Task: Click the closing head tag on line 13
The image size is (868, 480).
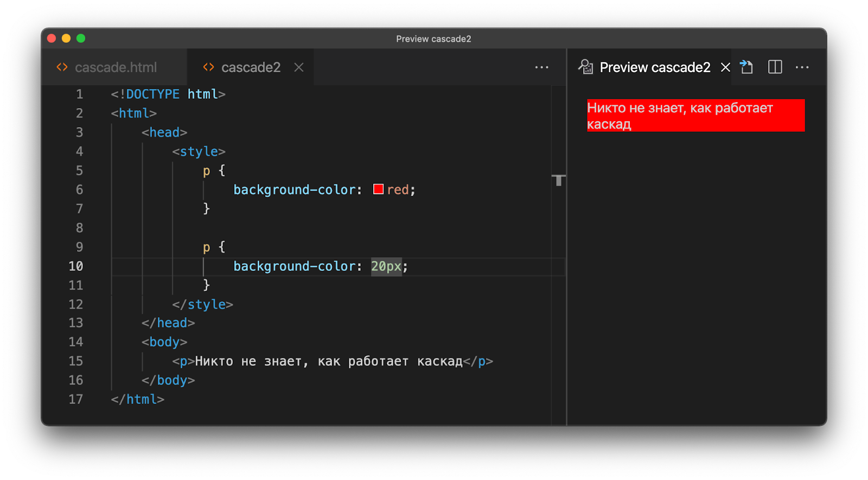Action: 168,323
